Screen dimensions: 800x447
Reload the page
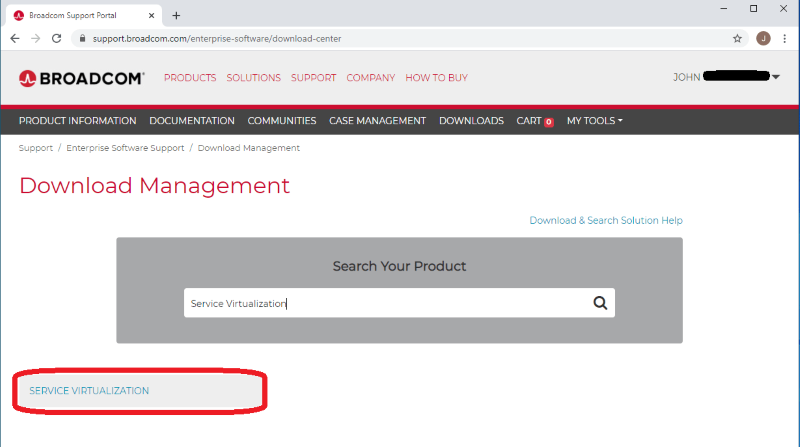(59, 38)
